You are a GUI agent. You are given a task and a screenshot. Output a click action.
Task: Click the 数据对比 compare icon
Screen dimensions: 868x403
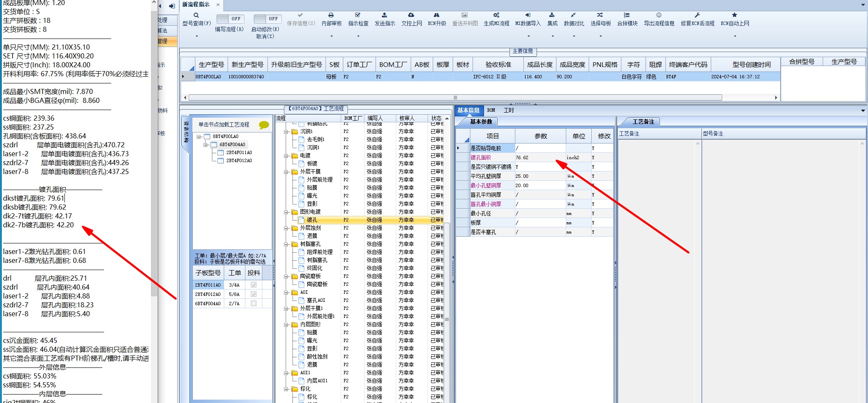click(x=573, y=15)
